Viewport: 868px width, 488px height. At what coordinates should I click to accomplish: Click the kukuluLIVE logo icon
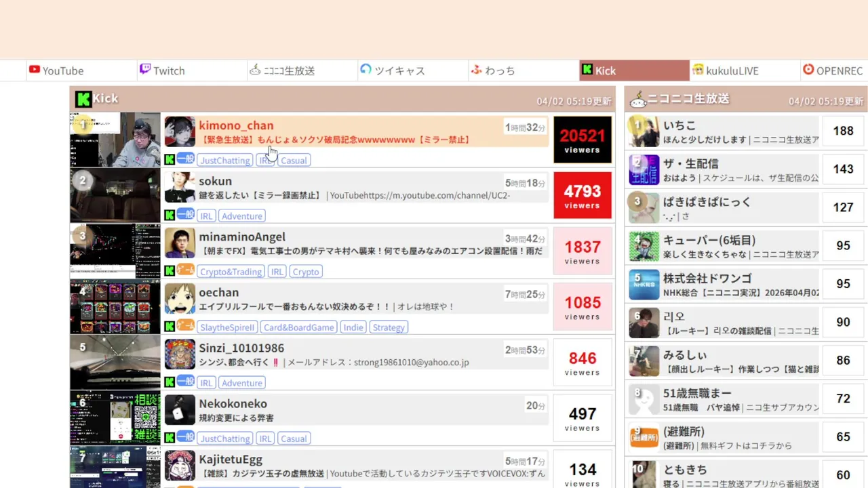click(697, 70)
